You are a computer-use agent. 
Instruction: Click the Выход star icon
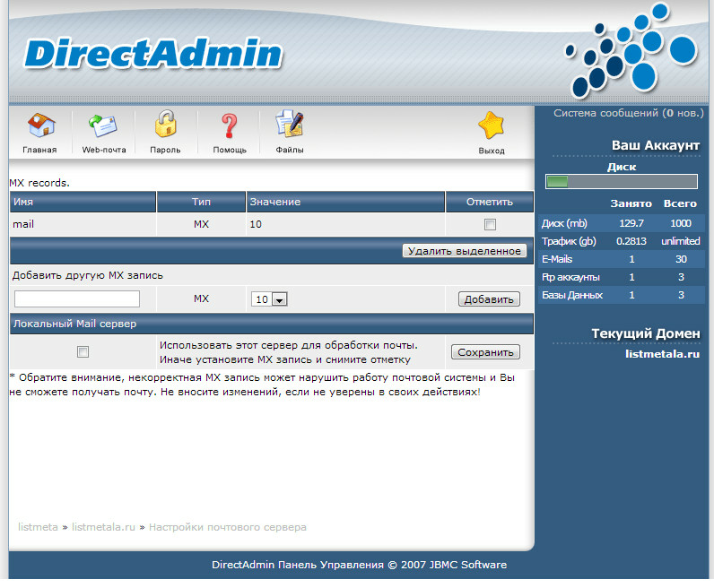492,125
